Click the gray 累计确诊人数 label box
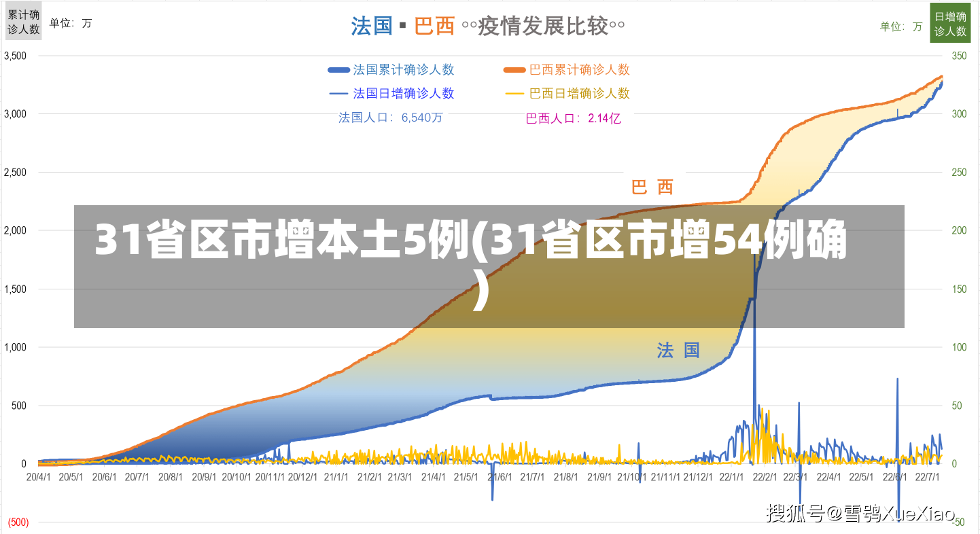This screenshot has width=980, height=534. (24, 22)
